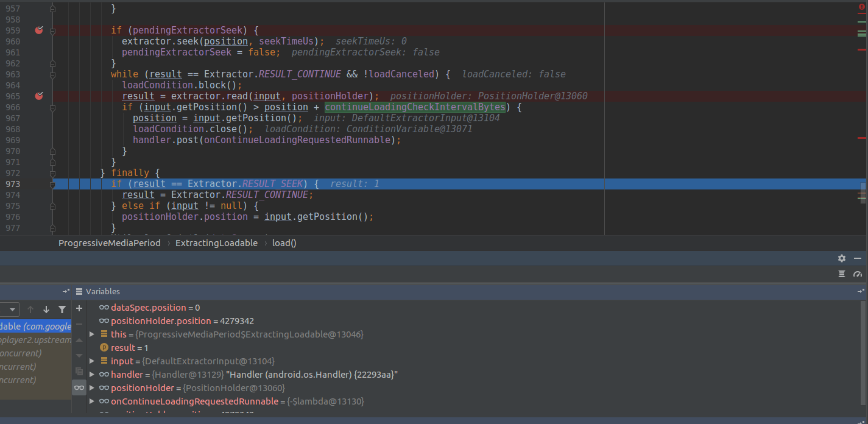Image resolution: width=868 pixels, height=424 pixels.
Task: Click the navigate-up arrow in frames panel
Action: tap(30, 309)
